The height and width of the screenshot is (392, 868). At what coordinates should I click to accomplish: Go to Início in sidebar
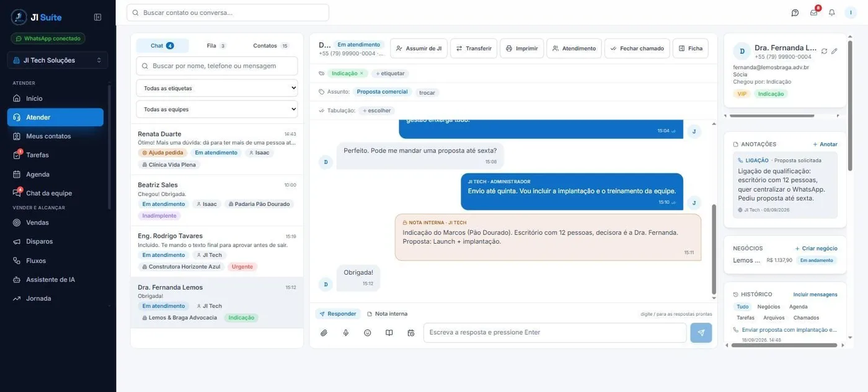coord(55,98)
